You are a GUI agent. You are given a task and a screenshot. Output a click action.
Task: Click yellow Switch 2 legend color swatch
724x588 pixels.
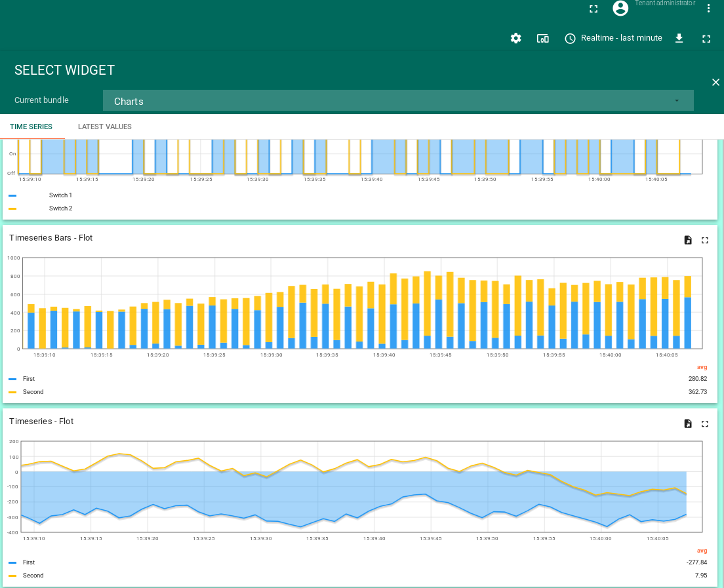coord(12,208)
